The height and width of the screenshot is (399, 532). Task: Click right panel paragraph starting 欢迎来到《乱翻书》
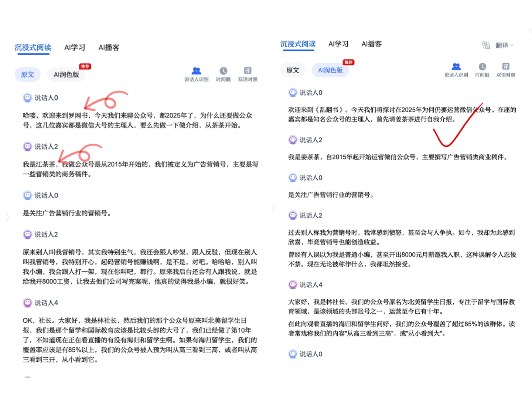tap(402, 115)
